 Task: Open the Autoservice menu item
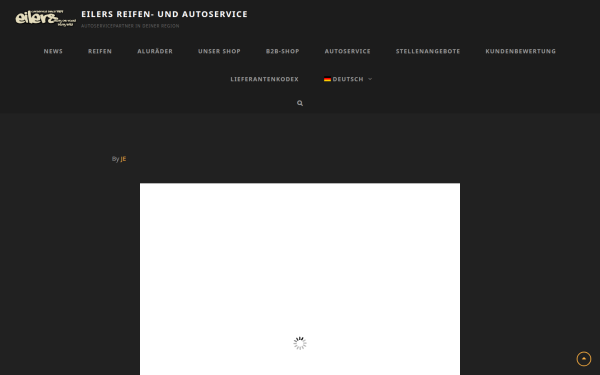point(347,51)
